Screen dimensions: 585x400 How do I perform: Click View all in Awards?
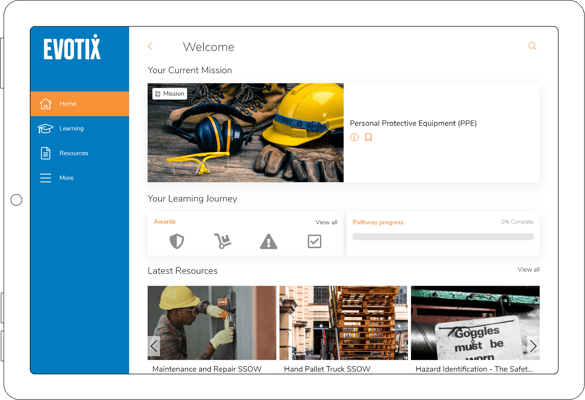pyautogui.click(x=326, y=222)
